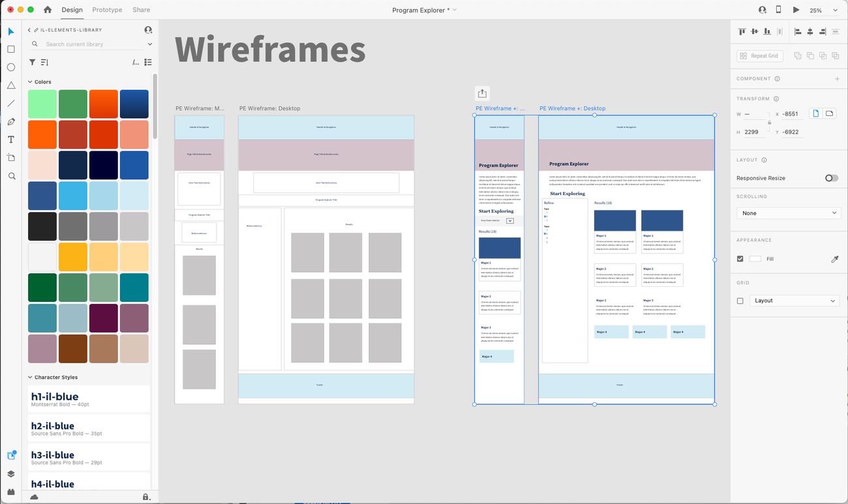Image resolution: width=848 pixels, height=504 pixels.
Task: Switch to the Prototype tab
Action: (107, 10)
